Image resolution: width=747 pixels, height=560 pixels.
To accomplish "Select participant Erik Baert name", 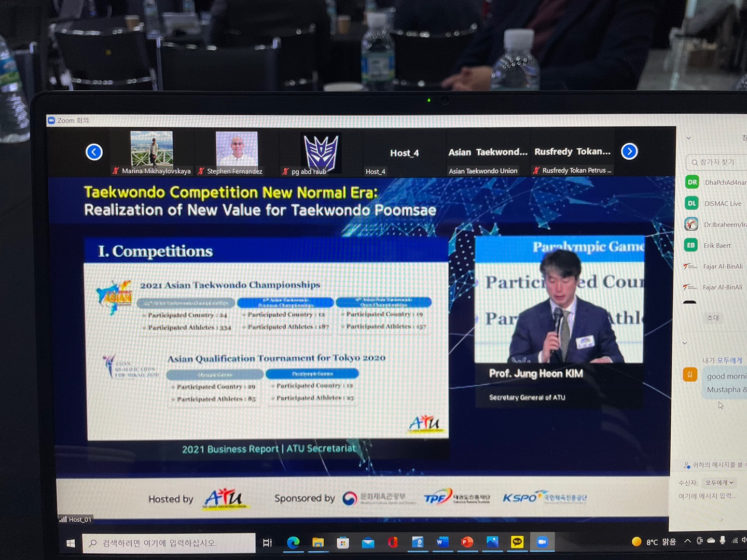I will 717,246.
